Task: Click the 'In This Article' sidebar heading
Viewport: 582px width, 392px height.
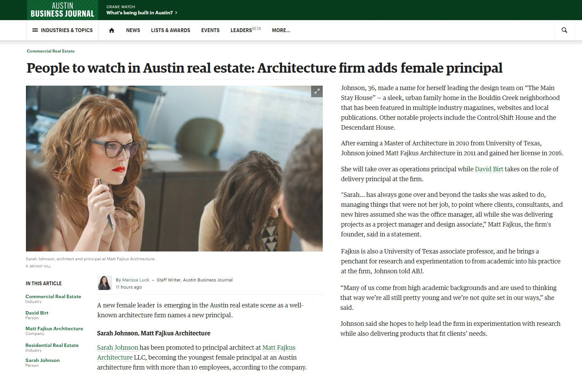Action: (x=44, y=284)
